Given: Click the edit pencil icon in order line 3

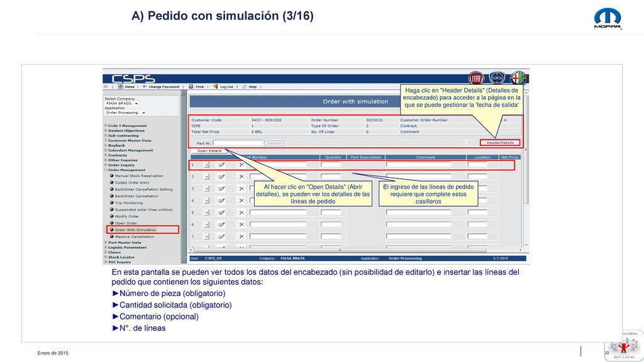Looking at the screenshot, I should pyautogui.click(x=221, y=189).
